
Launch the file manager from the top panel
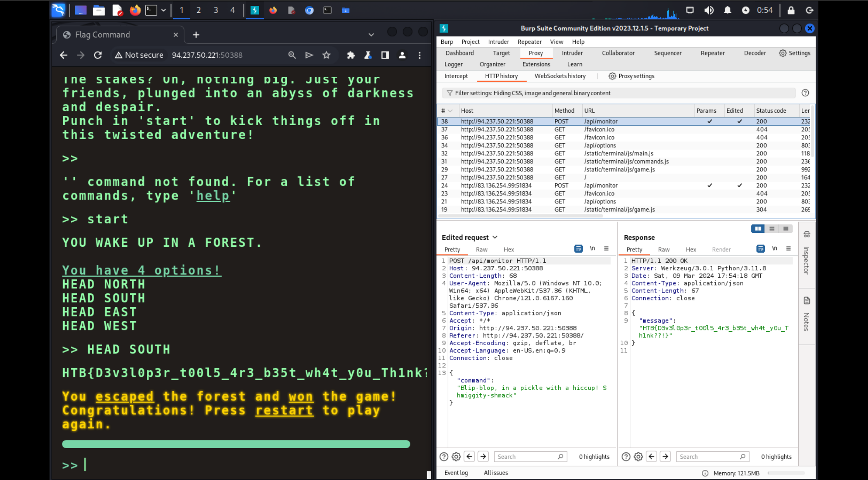(99, 10)
